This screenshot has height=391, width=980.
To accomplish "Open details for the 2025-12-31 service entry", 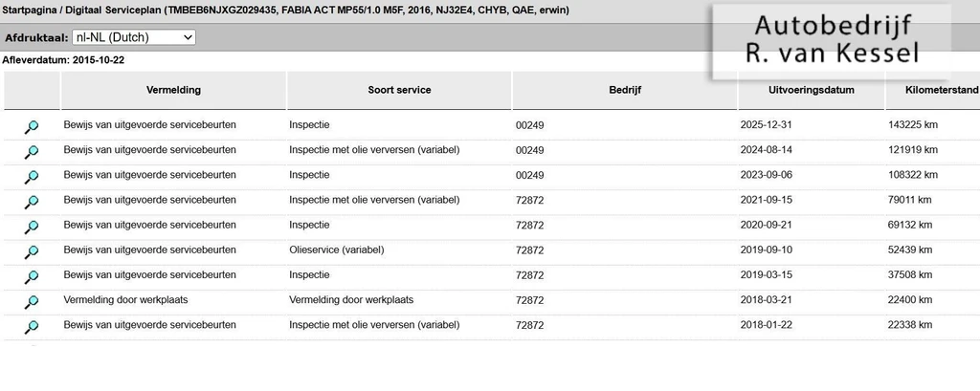I will (32, 127).
